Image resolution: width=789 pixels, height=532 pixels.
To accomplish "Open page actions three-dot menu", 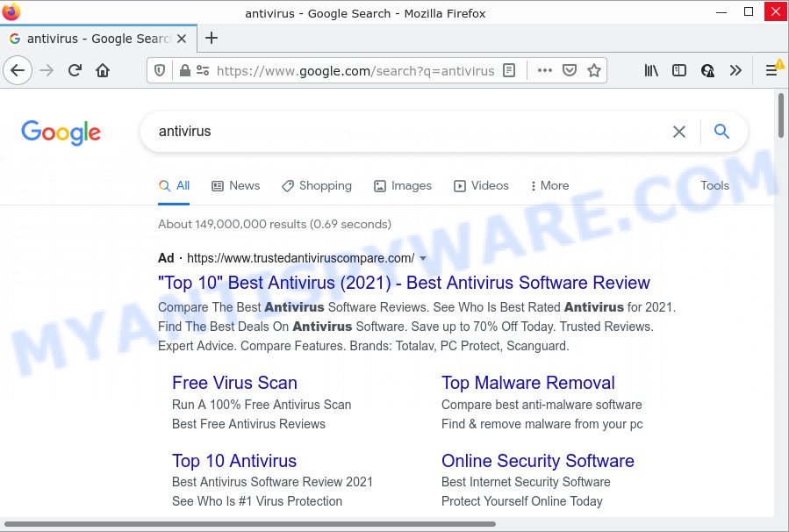I will coord(545,70).
